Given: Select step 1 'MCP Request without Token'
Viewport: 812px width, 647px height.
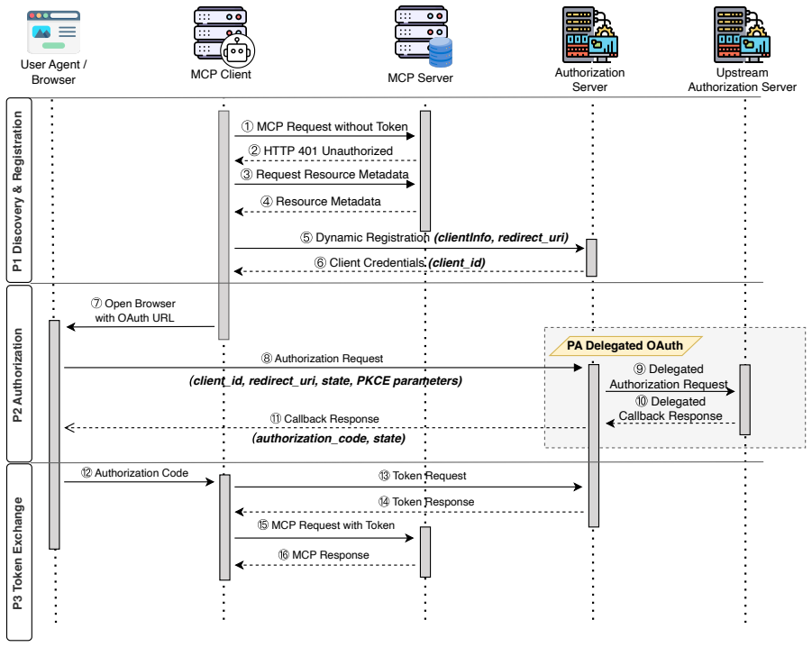Looking at the screenshot, I should click(324, 127).
